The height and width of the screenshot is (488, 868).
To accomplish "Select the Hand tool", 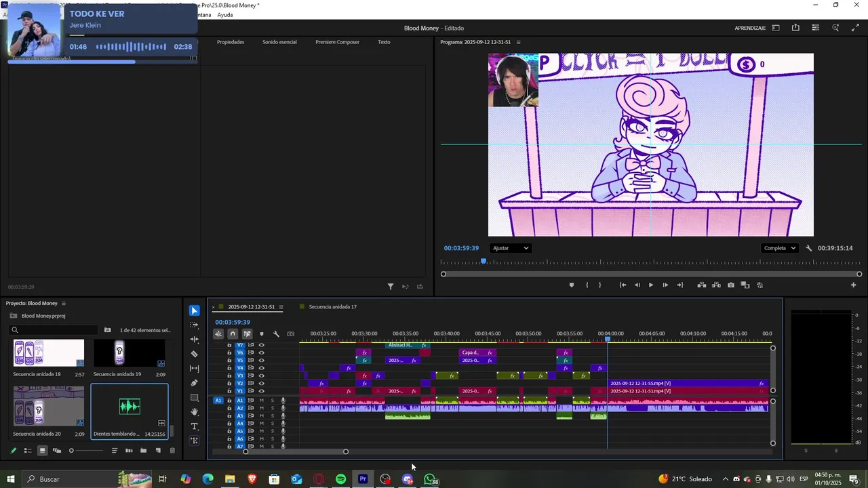I will point(195,412).
